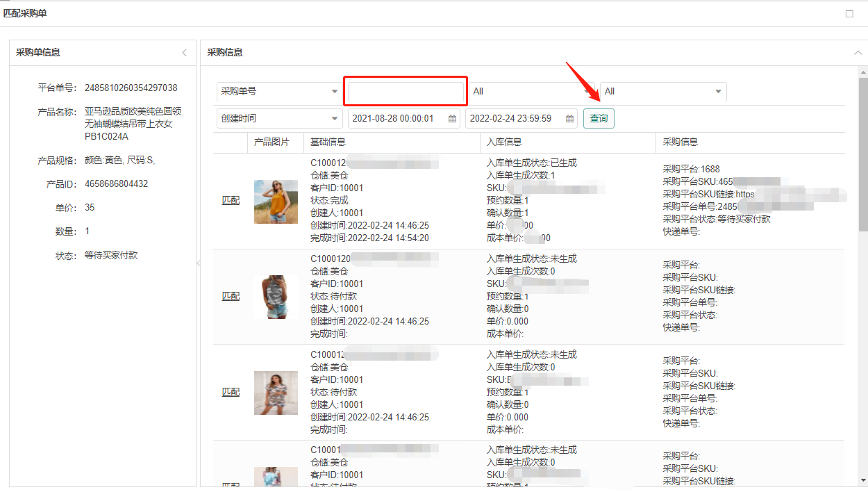Click the empty 采购单号 search input box

pos(405,92)
